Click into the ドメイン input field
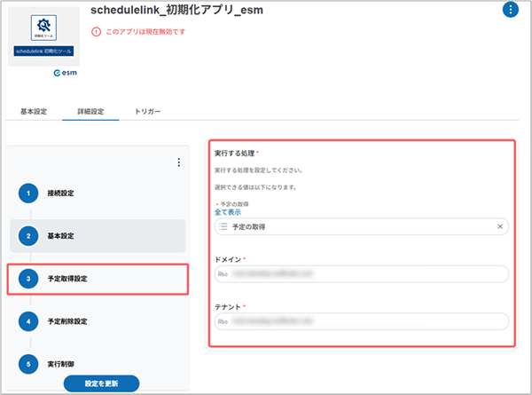 point(362,274)
